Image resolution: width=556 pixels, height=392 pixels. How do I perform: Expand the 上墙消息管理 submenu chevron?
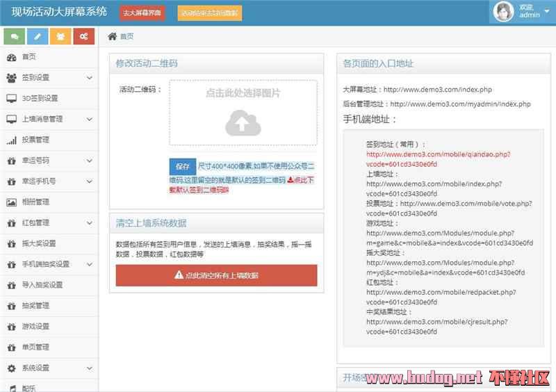pos(90,120)
